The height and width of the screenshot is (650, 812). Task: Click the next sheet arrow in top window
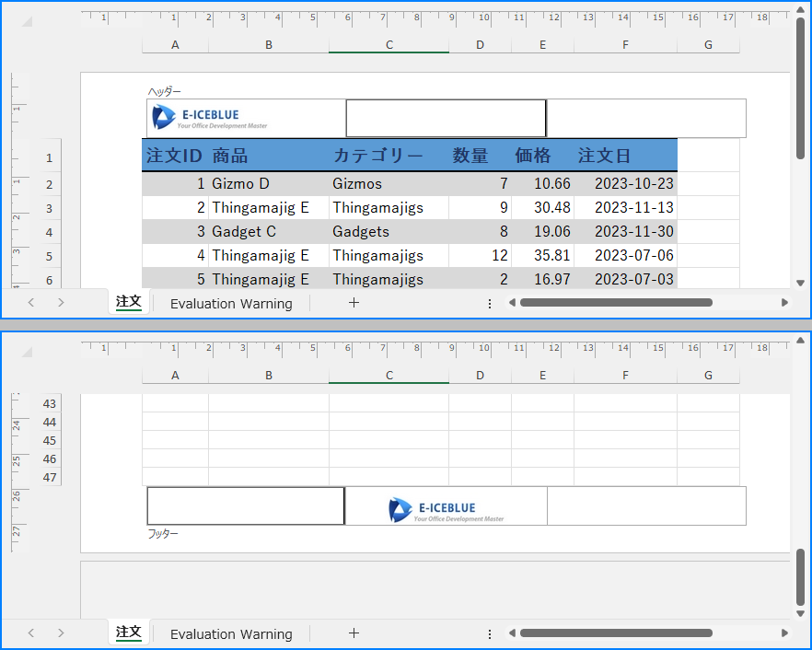pos(61,303)
